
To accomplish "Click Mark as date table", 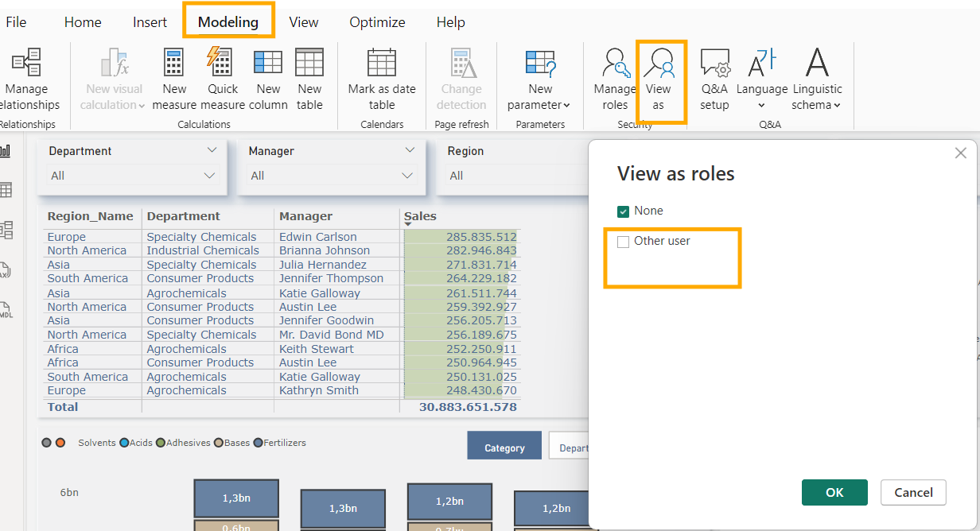I will (382, 79).
